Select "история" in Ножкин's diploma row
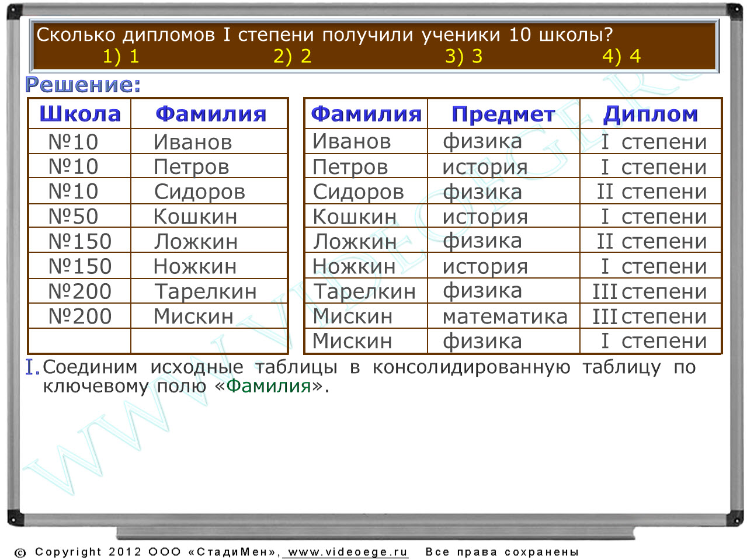Screen dimensions: 747x560 [485, 267]
